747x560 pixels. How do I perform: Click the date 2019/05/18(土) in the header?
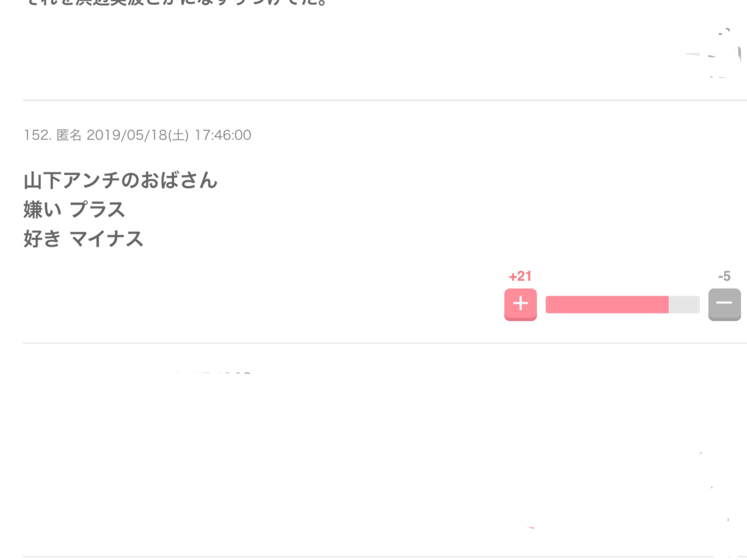click(x=138, y=135)
